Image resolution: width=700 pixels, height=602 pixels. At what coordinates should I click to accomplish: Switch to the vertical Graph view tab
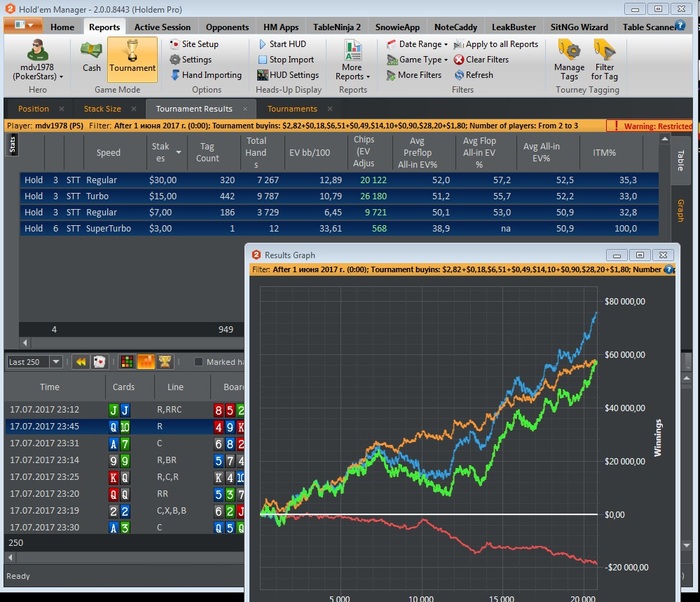pyautogui.click(x=680, y=210)
